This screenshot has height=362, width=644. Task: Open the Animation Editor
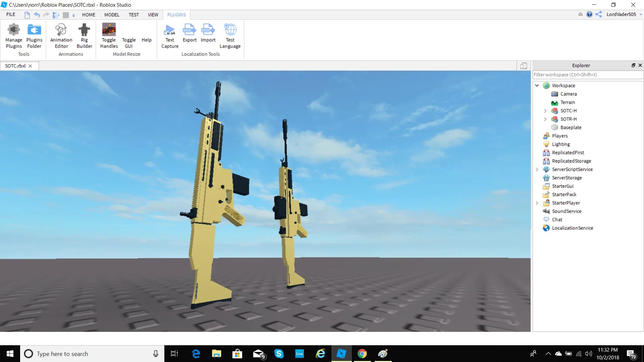click(61, 35)
